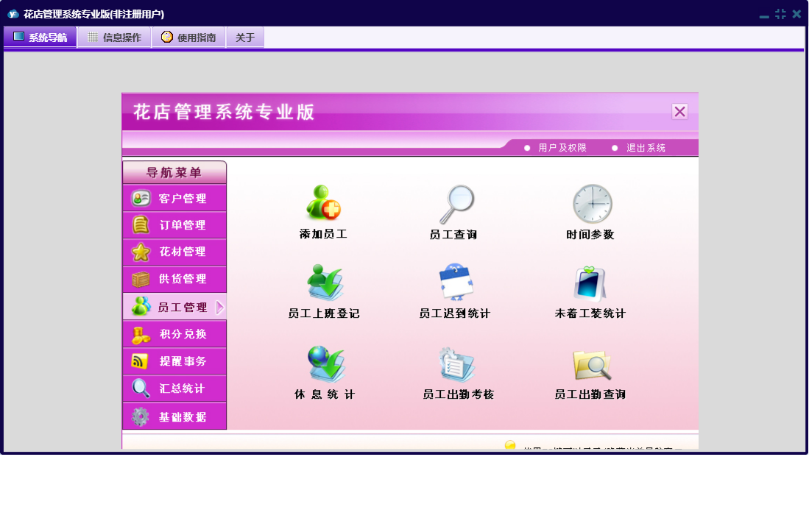Select 汇总统计 in navigation menu

click(174, 389)
